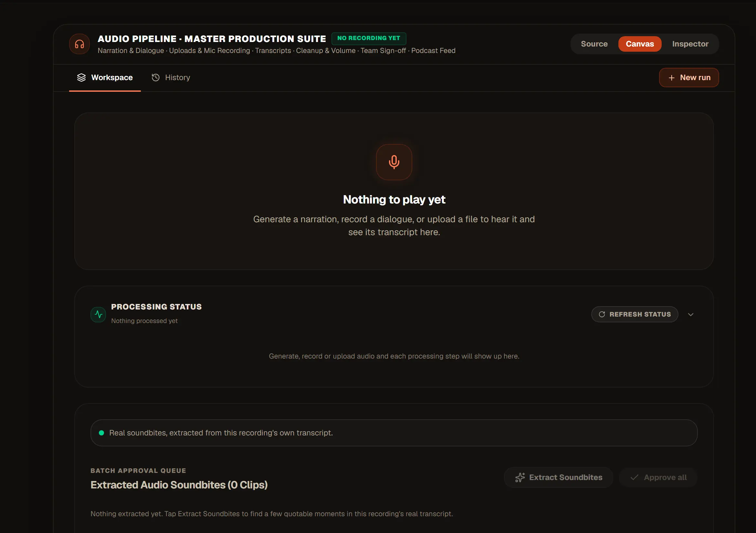Click the checkmark icon on Approve all

(634, 477)
